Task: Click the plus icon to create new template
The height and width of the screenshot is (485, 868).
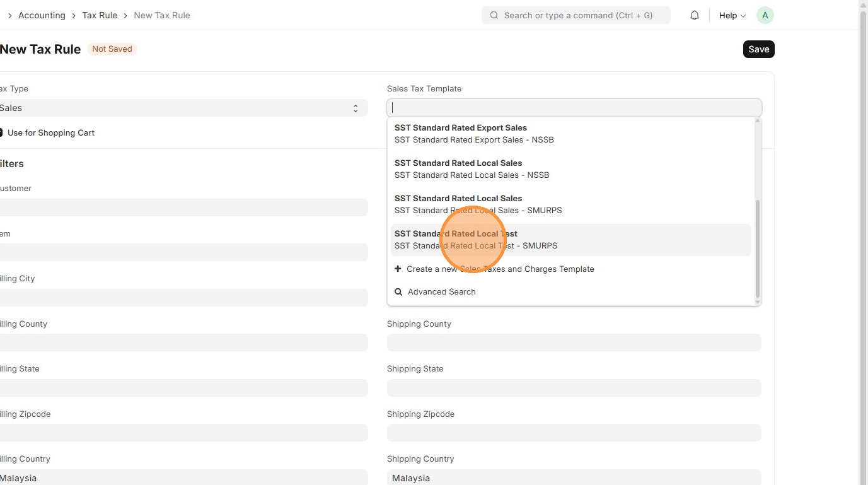Action: coord(398,269)
